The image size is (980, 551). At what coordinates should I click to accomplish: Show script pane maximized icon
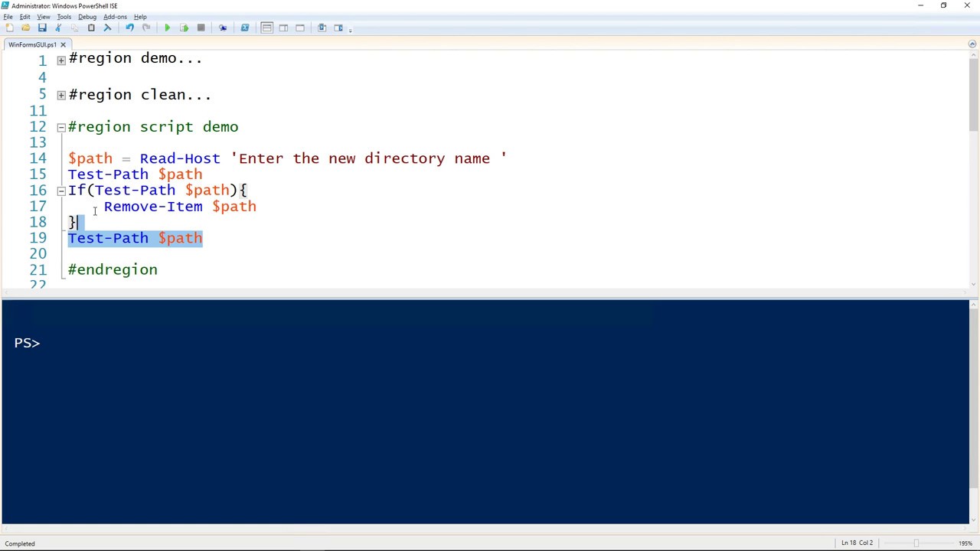300,28
